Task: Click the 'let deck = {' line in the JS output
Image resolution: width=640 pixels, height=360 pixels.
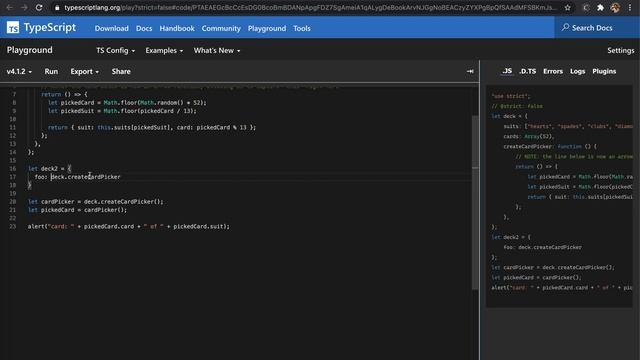Action: coord(509,116)
